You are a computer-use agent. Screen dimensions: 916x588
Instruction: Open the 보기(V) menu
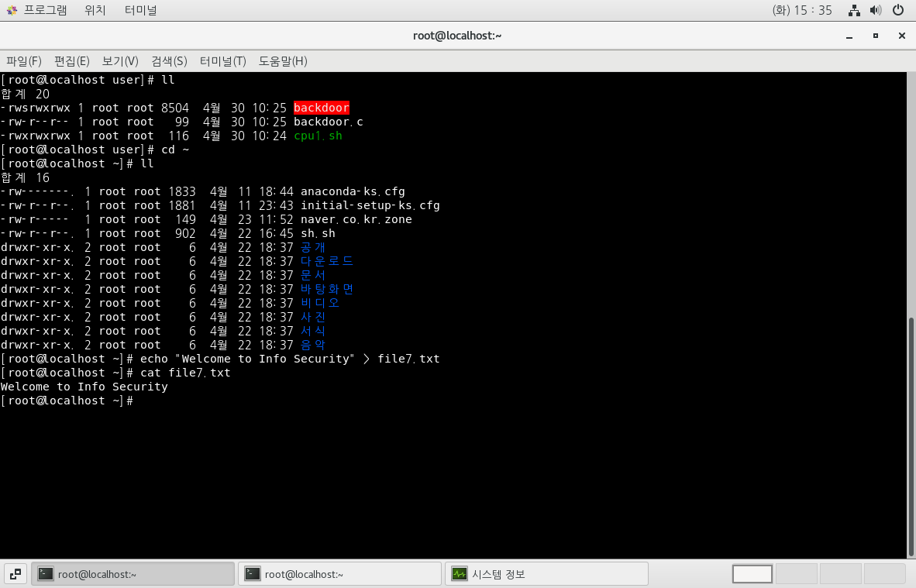tap(120, 60)
